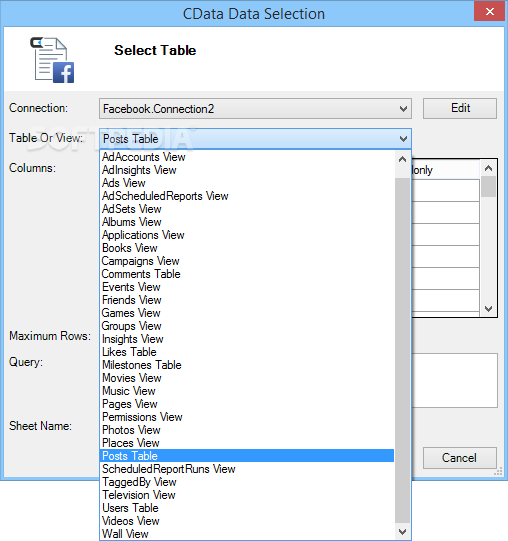The height and width of the screenshot is (541, 508).
Task: Select AdAccounts View from the list
Action: click(x=247, y=157)
